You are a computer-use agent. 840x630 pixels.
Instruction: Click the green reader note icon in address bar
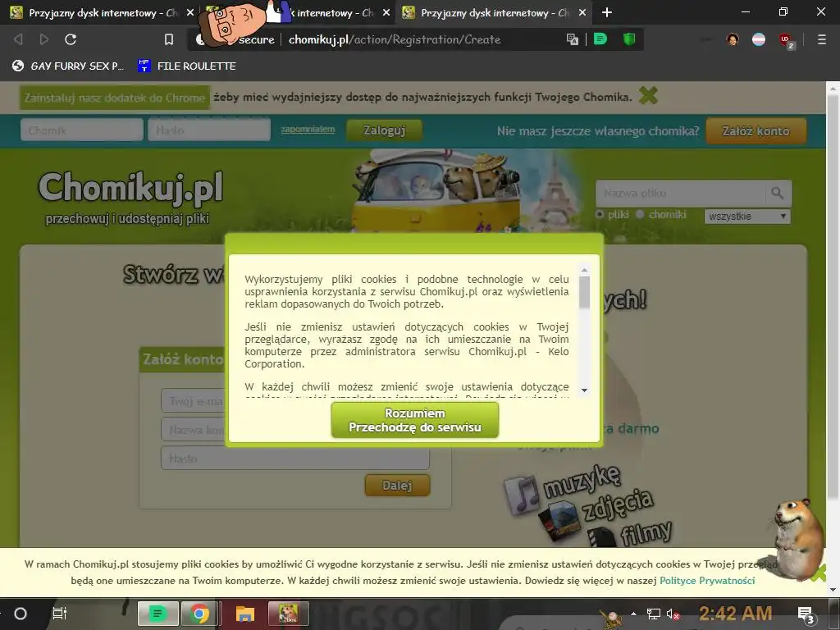(x=600, y=39)
